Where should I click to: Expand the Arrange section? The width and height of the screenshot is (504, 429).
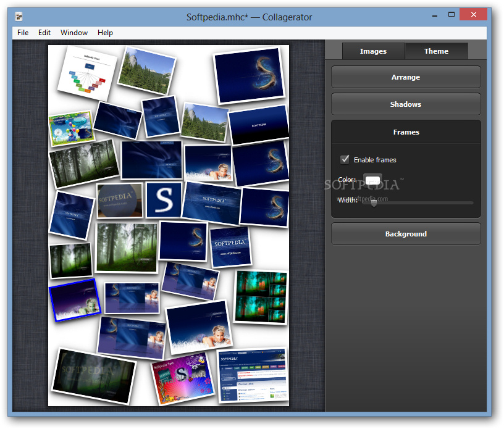[406, 77]
